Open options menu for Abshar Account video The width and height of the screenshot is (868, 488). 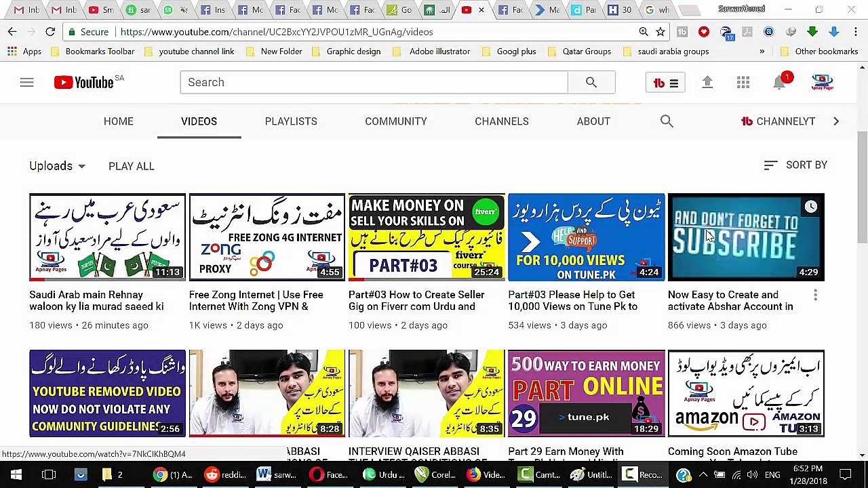coord(815,296)
